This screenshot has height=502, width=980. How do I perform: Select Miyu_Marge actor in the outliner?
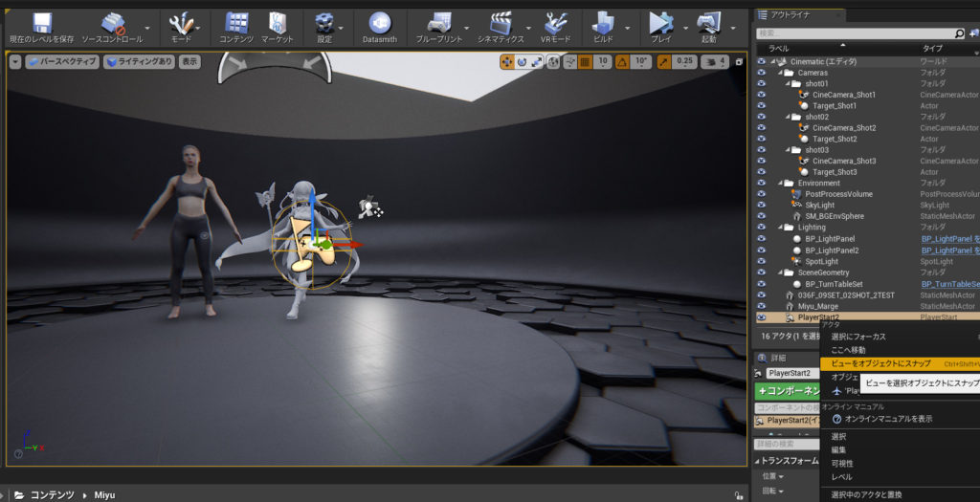[x=818, y=306]
